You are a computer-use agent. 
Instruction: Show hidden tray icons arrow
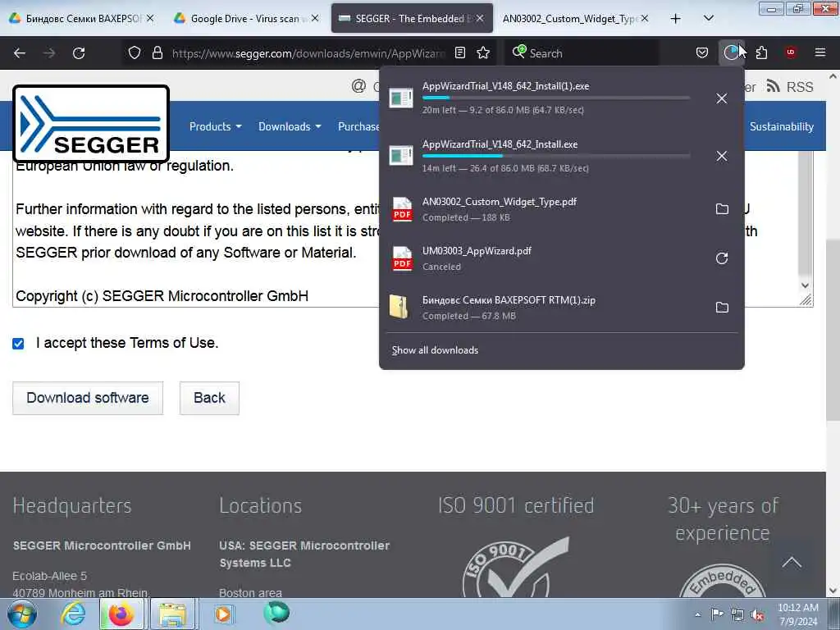(697, 614)
